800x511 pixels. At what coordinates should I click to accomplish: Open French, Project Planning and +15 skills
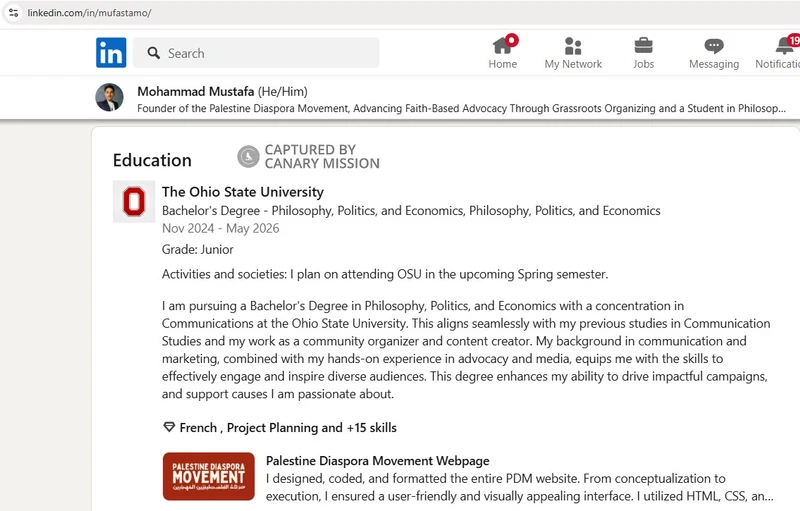(x=288, y=428)
